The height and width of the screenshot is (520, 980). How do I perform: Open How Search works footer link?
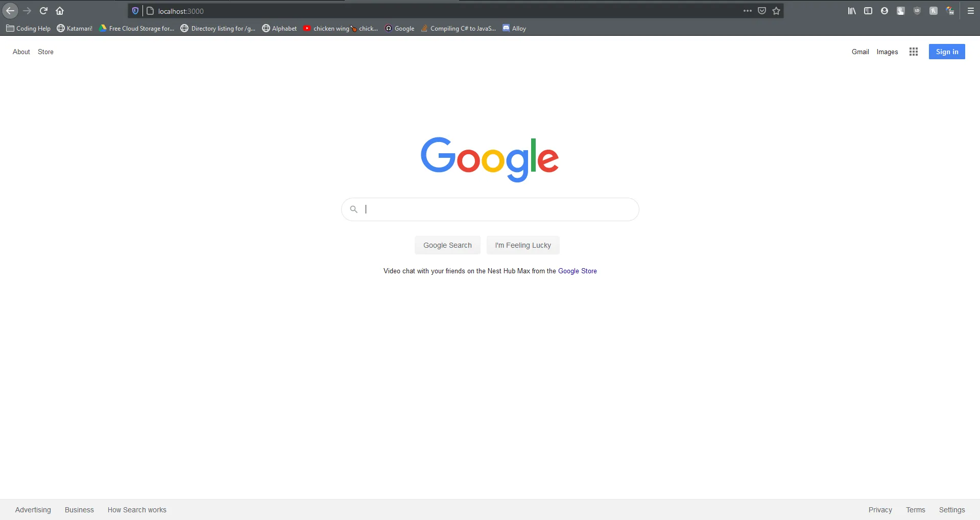click(x=137, y=510)
